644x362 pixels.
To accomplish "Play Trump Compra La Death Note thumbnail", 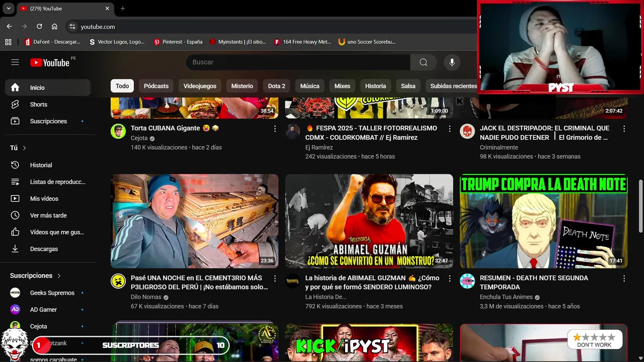I will coord(543,221).
